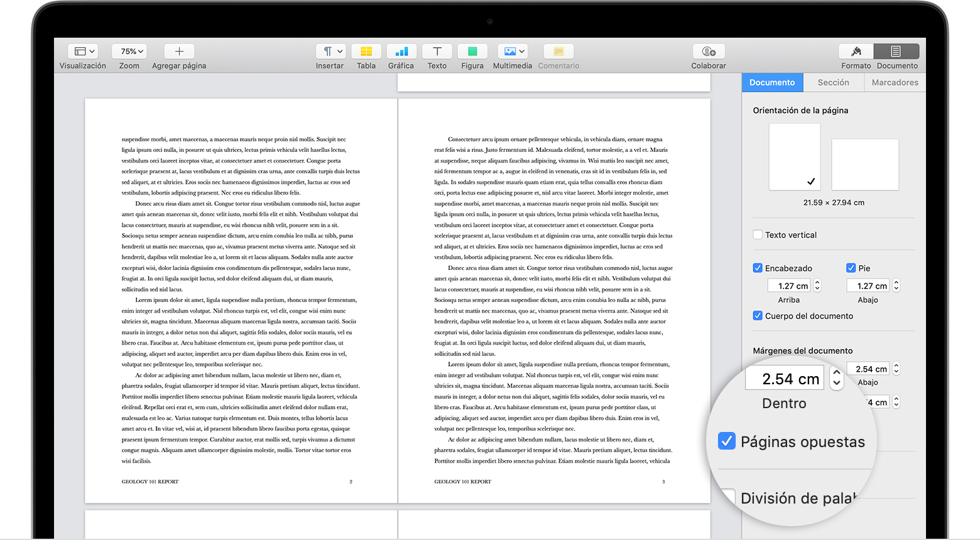Image resolution: width=980 pixels, height=540 pixels.
Task: Select the portrait orientation thumbnail
Action: (x=794, y=156)
